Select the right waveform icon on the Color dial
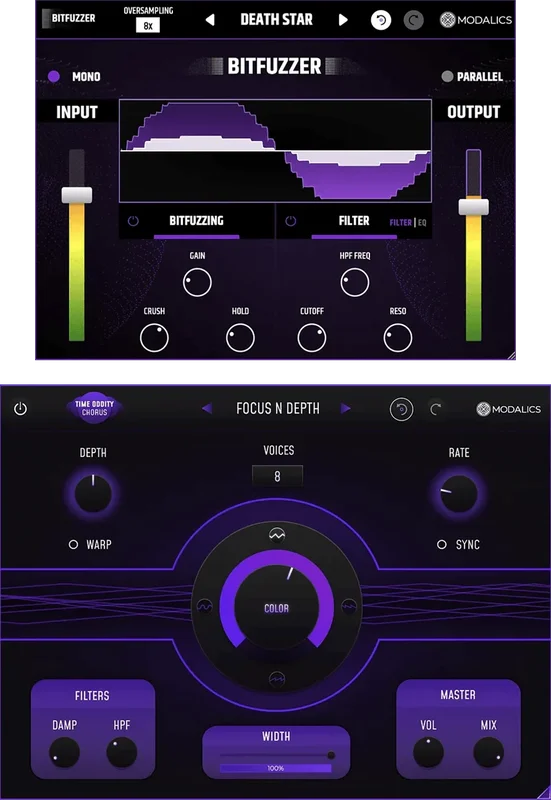Screen dimensions: 551x800 point(348,606)
